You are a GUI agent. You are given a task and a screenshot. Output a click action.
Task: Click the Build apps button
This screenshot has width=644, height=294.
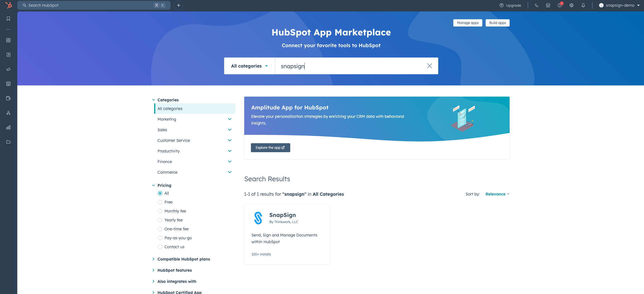coord(498,23)
